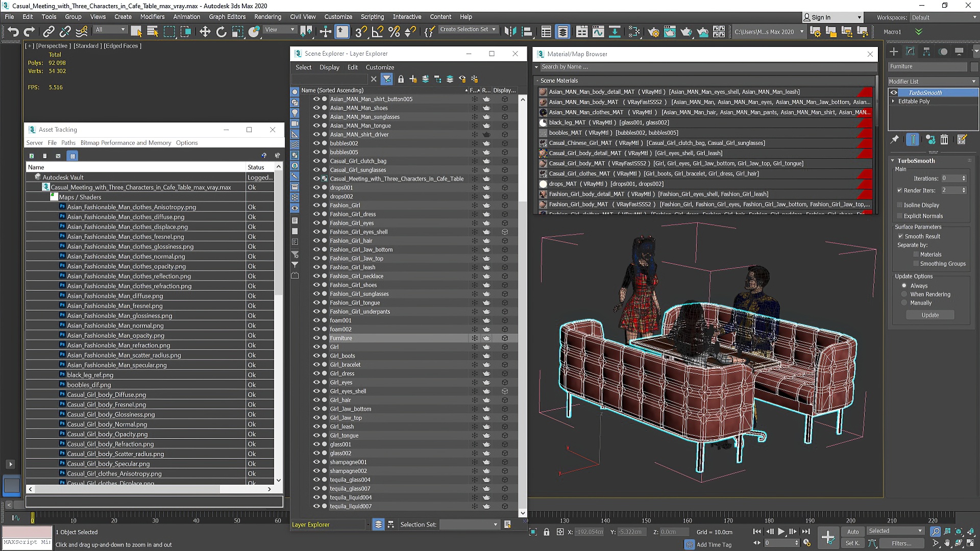Viewport: 980px width, 551px height.
Task: Toggle the Percent Snap icon
Action: [394, 32]
